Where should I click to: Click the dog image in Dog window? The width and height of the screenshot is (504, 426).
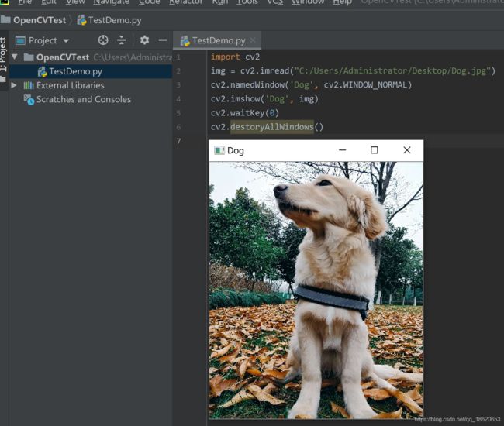(316, 290)
